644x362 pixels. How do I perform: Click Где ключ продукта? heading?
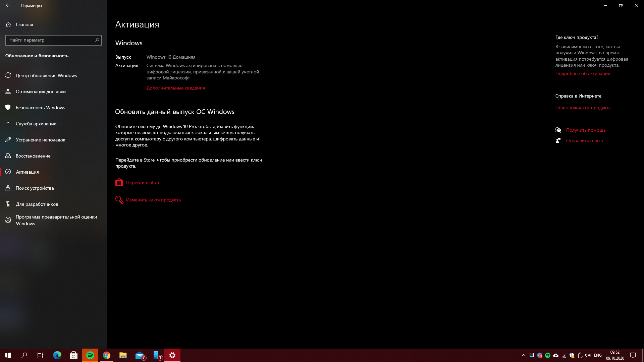coord(577,37)
